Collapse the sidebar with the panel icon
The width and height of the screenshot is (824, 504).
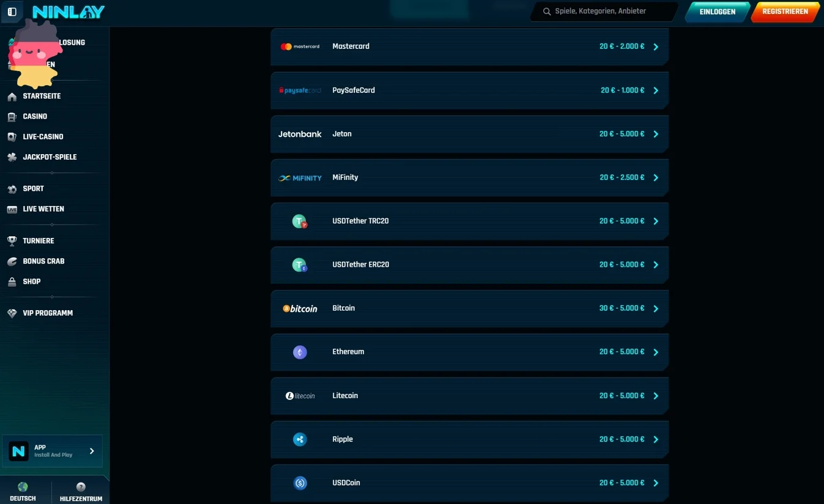[x=12, y=12]
